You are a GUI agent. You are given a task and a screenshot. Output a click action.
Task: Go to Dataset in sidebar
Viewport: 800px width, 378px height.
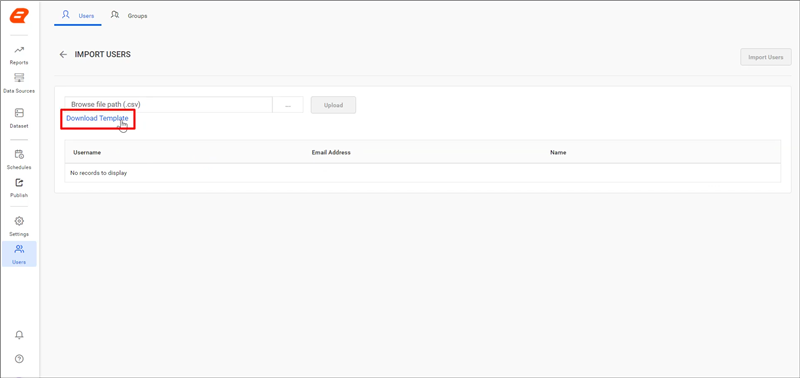pos(19,118)
